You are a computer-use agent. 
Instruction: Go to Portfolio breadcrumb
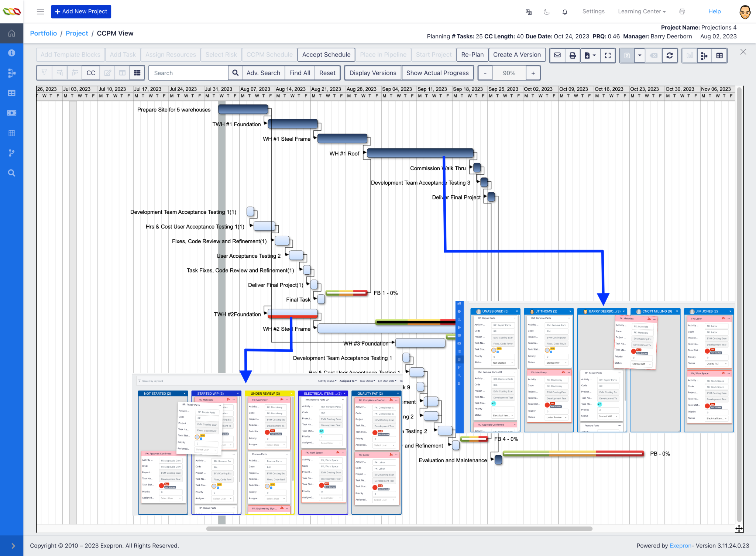pos(43,33)
